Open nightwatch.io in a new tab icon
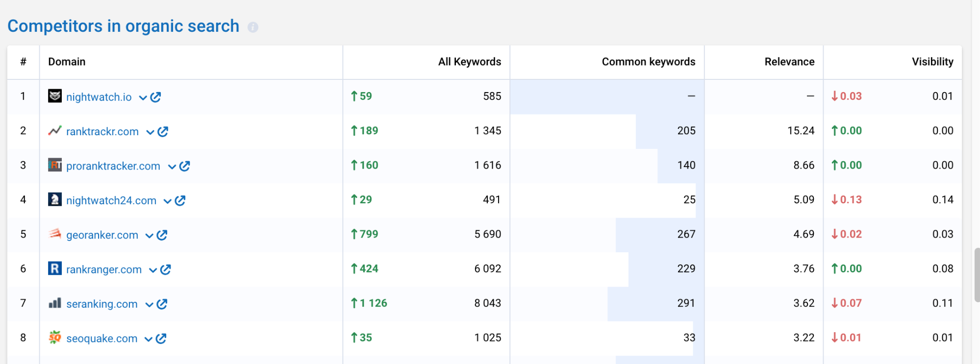980x364 pixels. 155,97
